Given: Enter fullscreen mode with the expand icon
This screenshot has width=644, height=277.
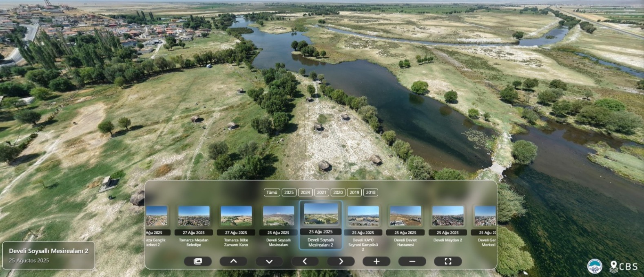Looking at the screenshot, I should tap(448, 261).
